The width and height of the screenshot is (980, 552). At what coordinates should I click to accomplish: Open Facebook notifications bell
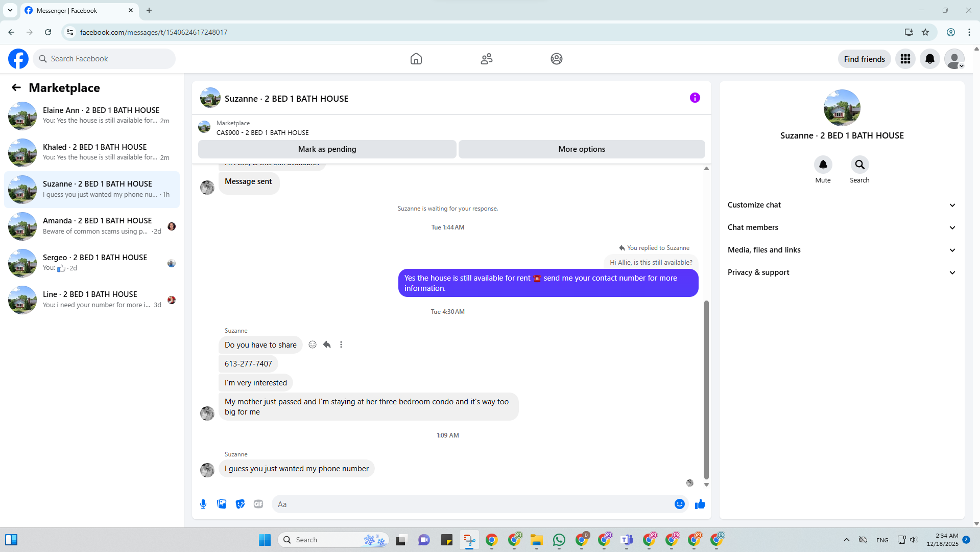[930, 59]
